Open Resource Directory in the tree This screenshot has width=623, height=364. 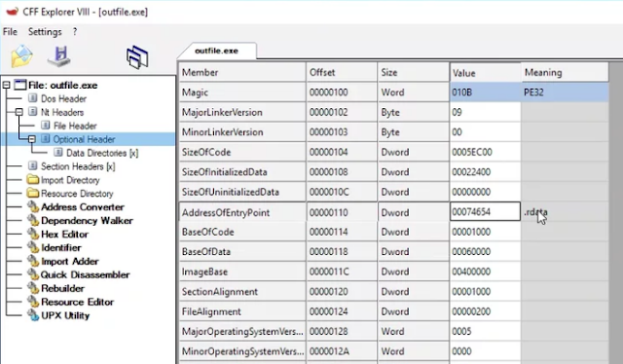(77, 194)
